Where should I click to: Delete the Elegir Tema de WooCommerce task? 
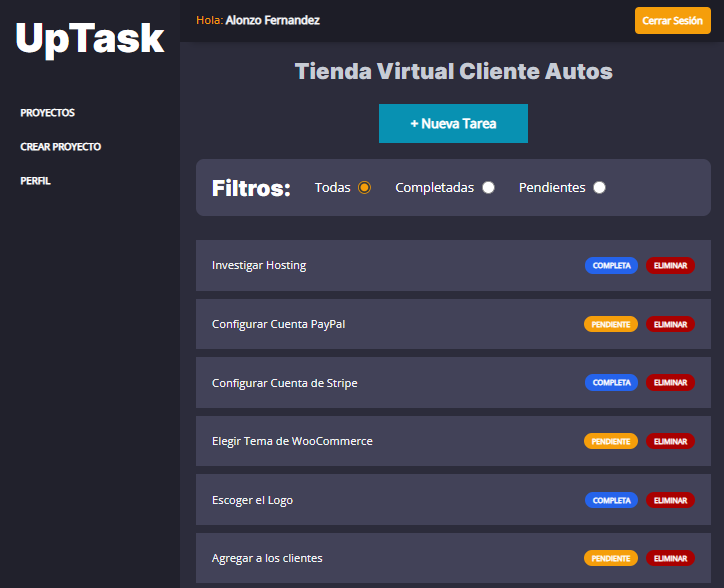[x=670, y=441]
